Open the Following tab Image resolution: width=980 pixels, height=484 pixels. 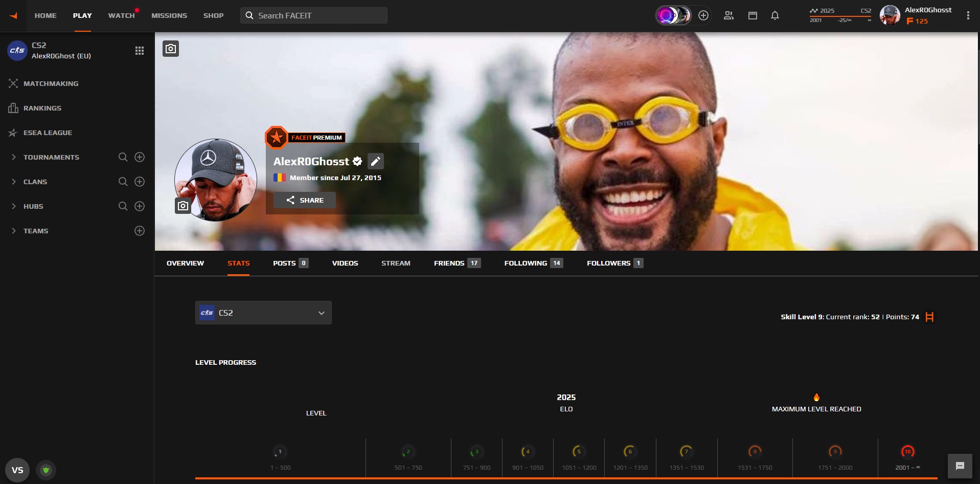click(533, 263)
